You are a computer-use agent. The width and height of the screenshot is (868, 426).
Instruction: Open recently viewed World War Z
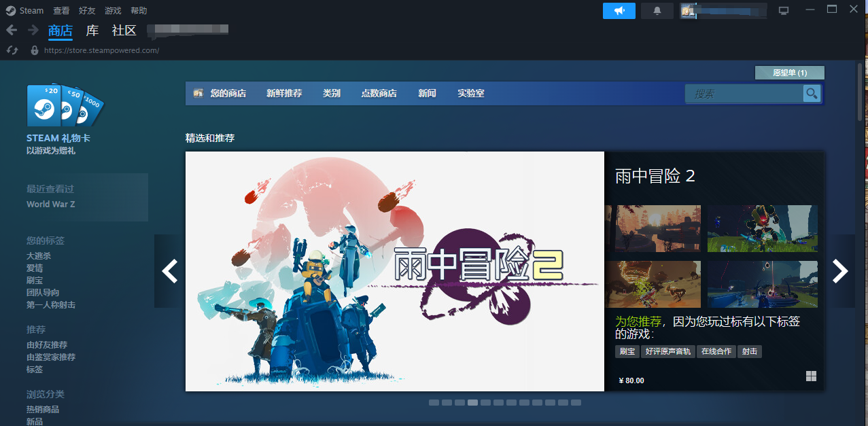(51, 204)
